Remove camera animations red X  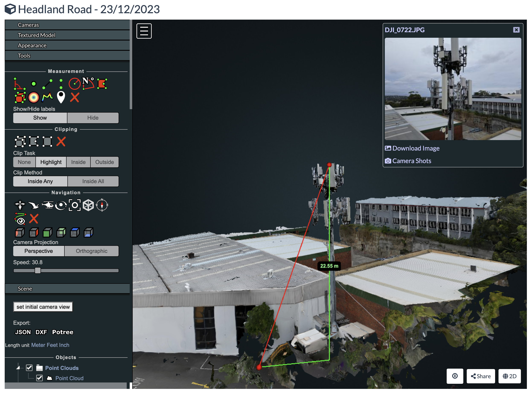click(34, 219)
